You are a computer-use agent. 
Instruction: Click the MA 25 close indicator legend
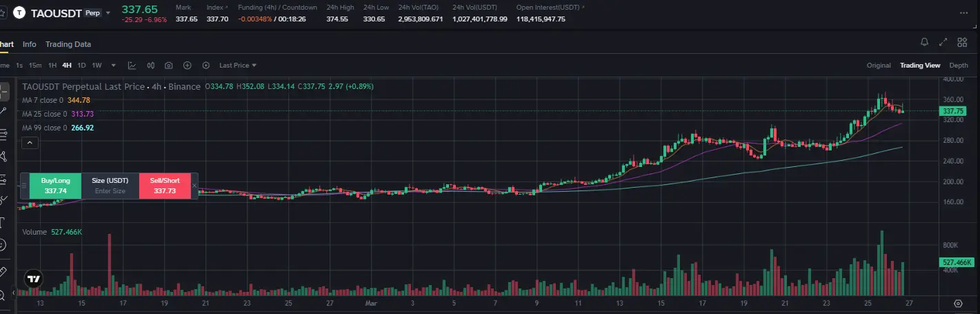point(58,114)
